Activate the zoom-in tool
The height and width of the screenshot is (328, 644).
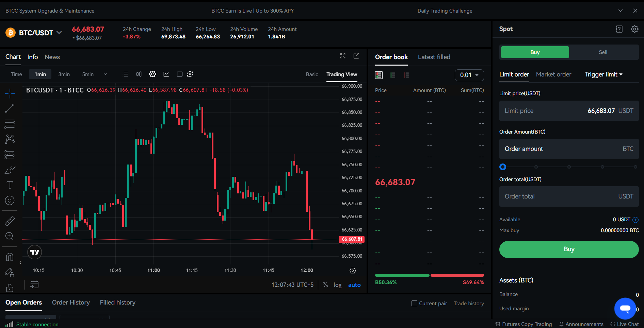tap(10, 236)
